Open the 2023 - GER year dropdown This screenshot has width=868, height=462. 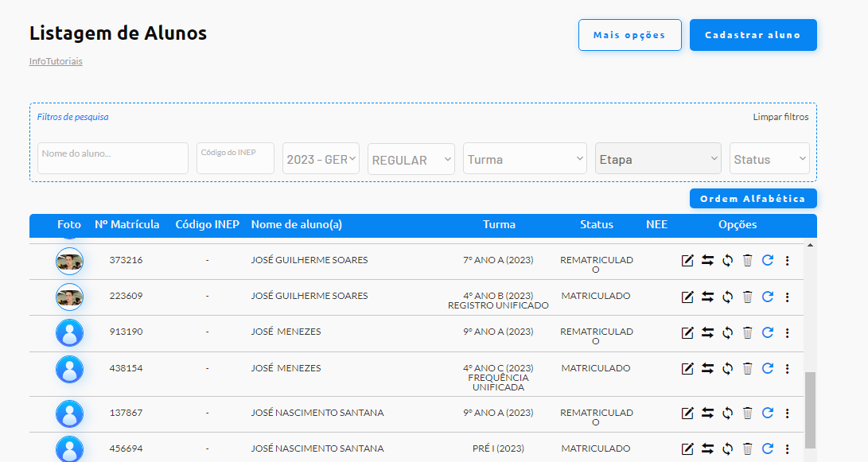[x=321, y=159]
